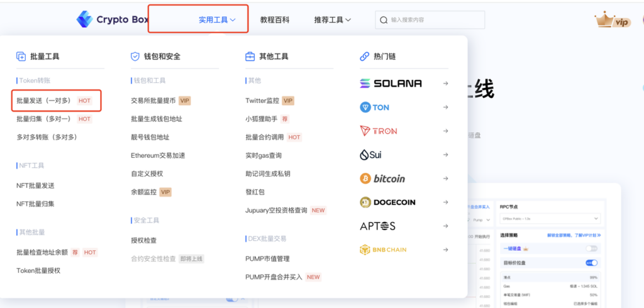Select the Sui chain logo

(371, 155)
